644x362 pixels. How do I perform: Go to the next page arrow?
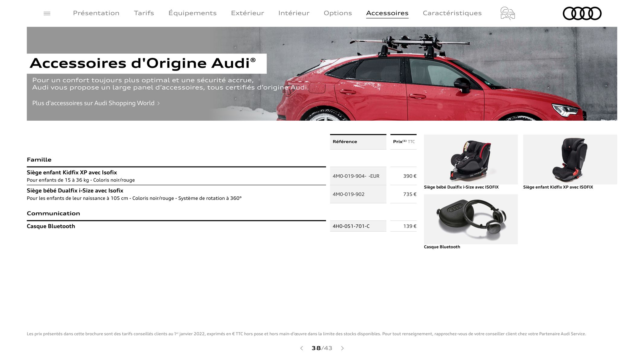coord(342,348)
